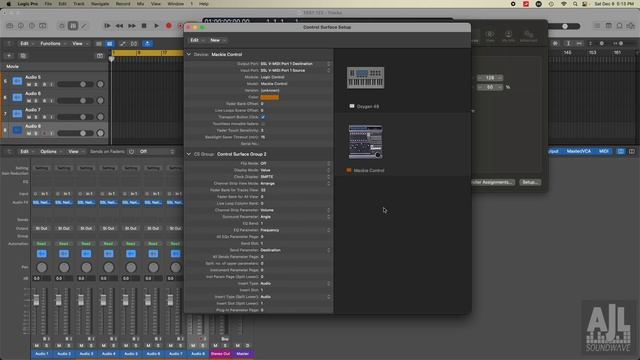Open the Clock Display dropdown

(296, 177)
